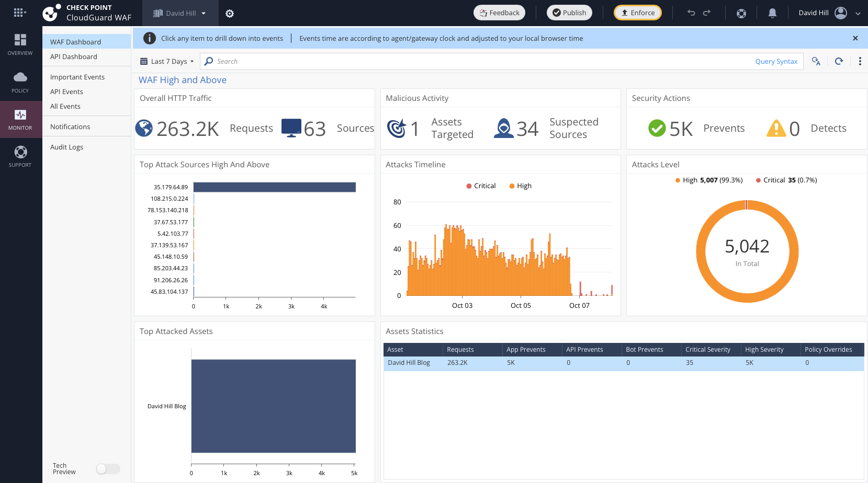Open the notifications bell icon
Image resolution: width=868 pixels, height=483 pixels.
click(772, 14)
